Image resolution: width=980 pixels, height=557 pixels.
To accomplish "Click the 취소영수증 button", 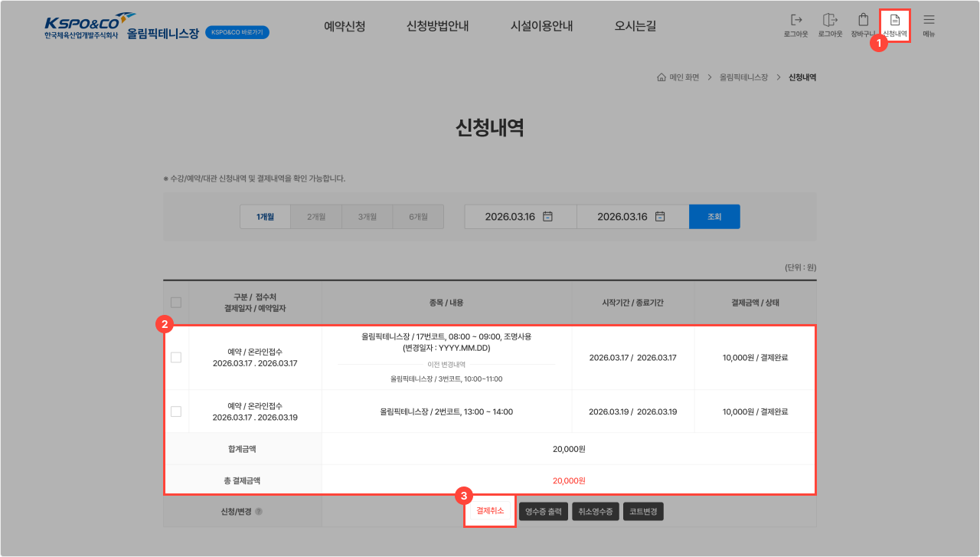I will pos(596,511).
